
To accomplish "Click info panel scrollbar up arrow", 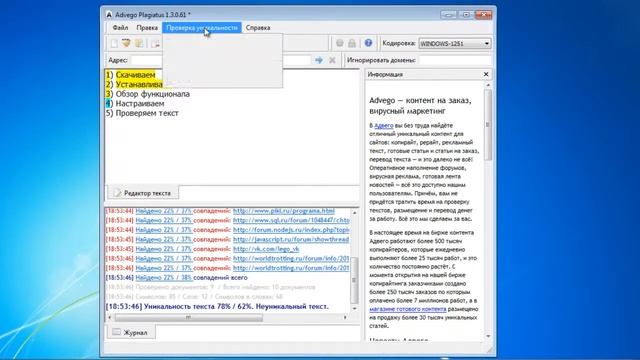I will (x=488, y=85).
